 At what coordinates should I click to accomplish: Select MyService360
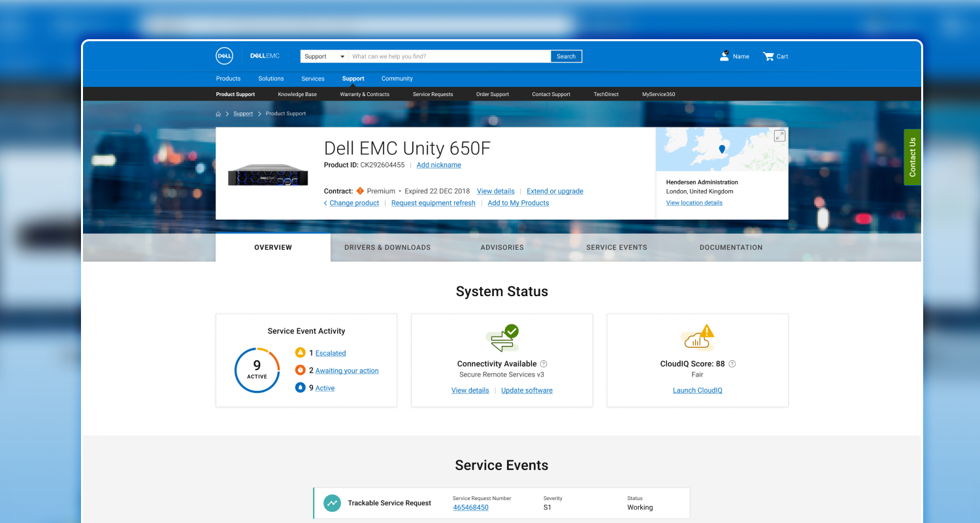659,94
